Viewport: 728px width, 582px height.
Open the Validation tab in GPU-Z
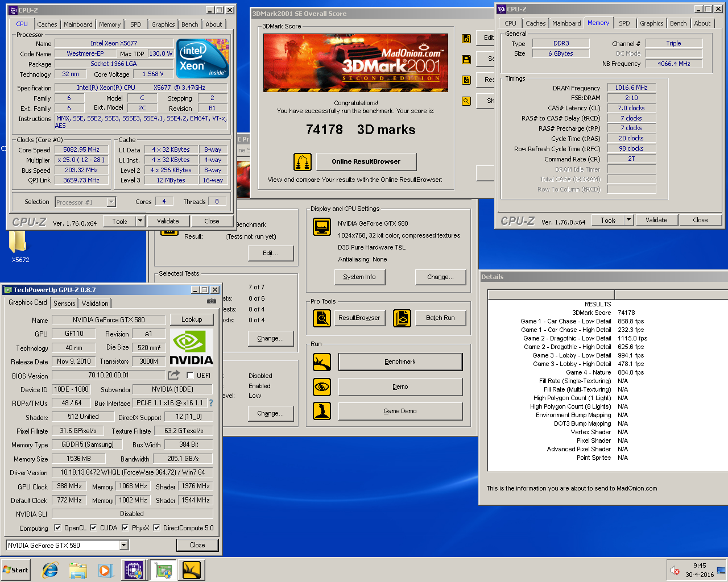(95, 304)
